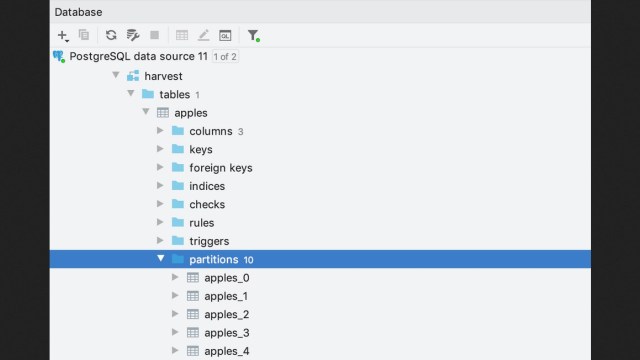640x360 pixels.
Task: Select the 'partitions' row label
Action: (213, 260)
